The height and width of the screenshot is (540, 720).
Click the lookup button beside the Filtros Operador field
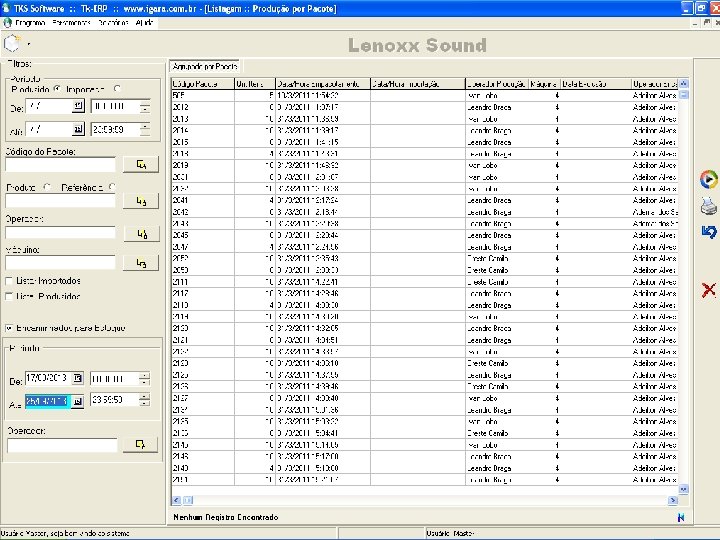pyautogui.click(x=141, y=233)
